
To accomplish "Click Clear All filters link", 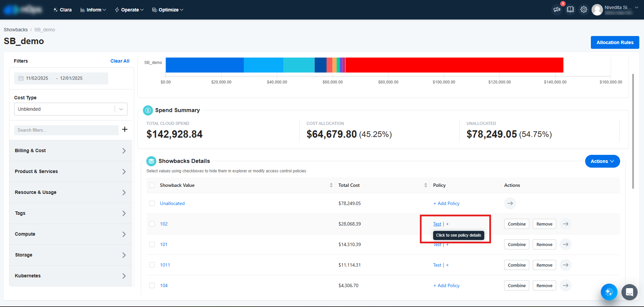I will coord(120,61).
